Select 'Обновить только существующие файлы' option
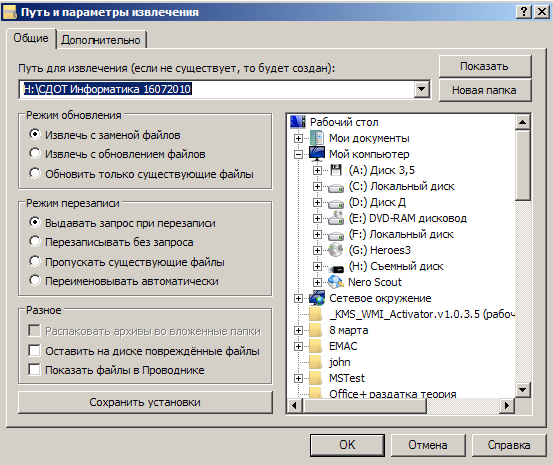The width and height of the screenshot is (553, 465). pos(35,173)
